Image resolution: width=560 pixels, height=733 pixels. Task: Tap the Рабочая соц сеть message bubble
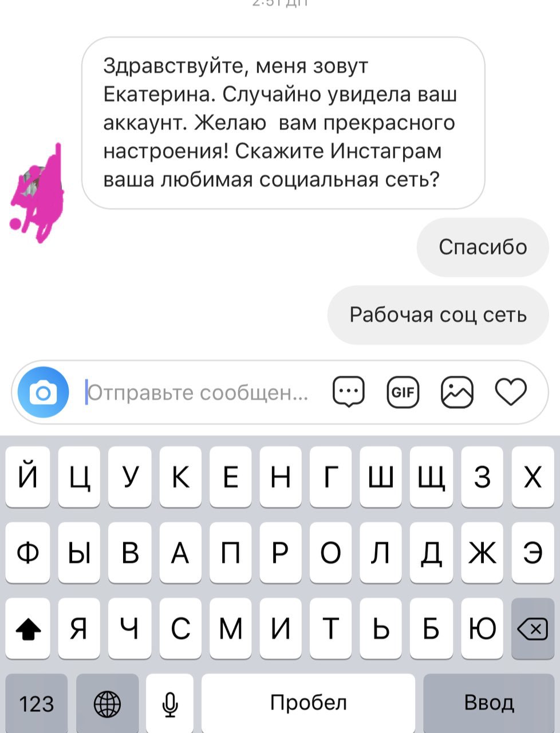(x=438, y=315)
